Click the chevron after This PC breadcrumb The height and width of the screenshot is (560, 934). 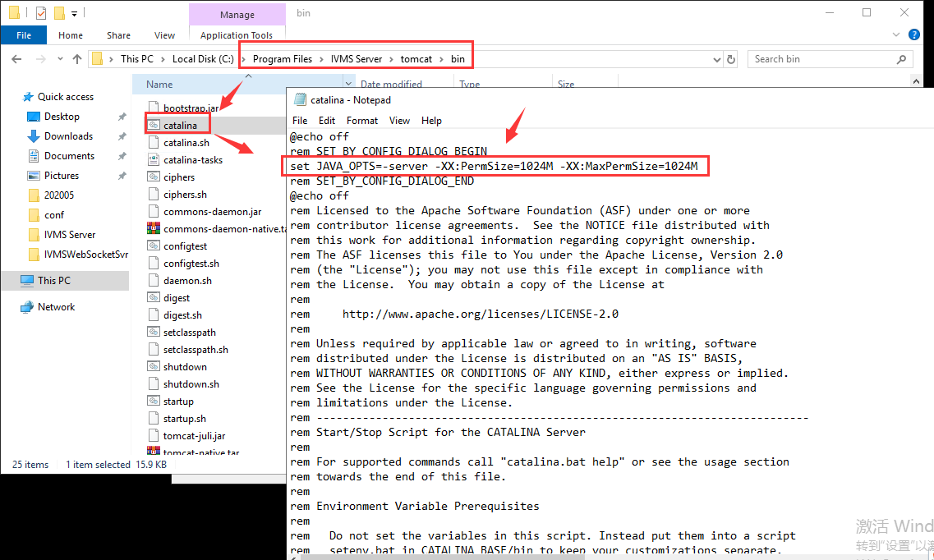[x=163, y=59]
